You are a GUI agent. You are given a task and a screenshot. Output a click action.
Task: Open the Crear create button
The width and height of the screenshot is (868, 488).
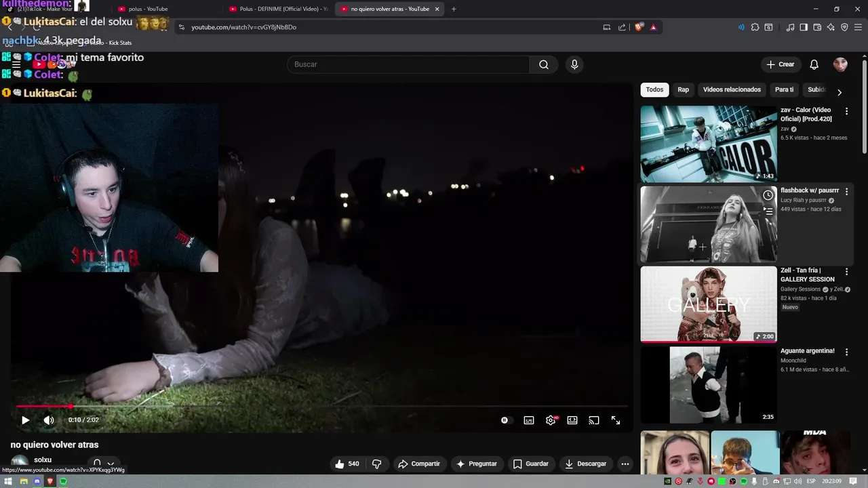point(780,64)
